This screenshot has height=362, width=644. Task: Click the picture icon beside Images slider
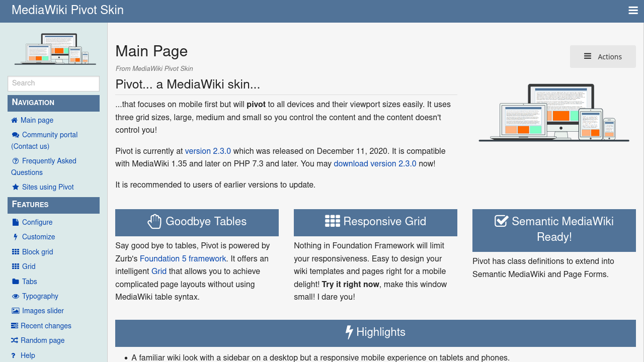tap(16, 311)
